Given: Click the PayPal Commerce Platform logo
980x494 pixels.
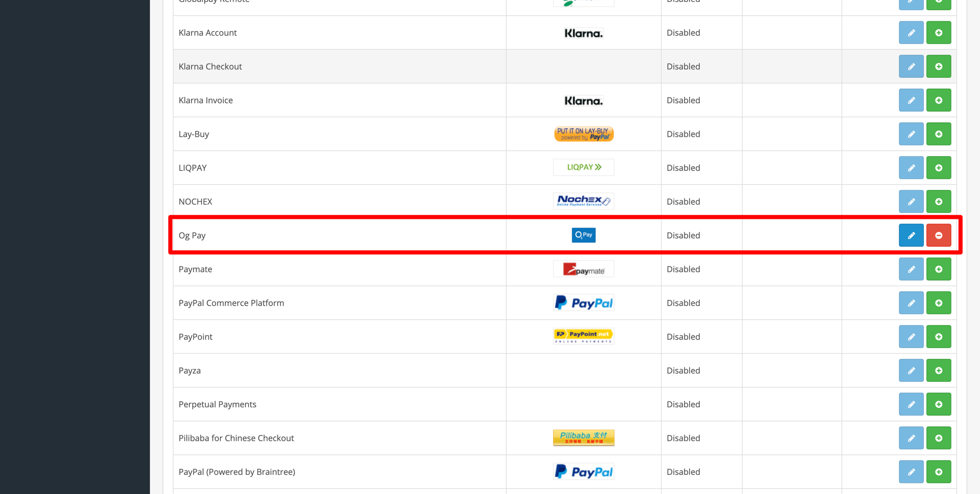Looking at the screenshot, I should coord(583,303).
